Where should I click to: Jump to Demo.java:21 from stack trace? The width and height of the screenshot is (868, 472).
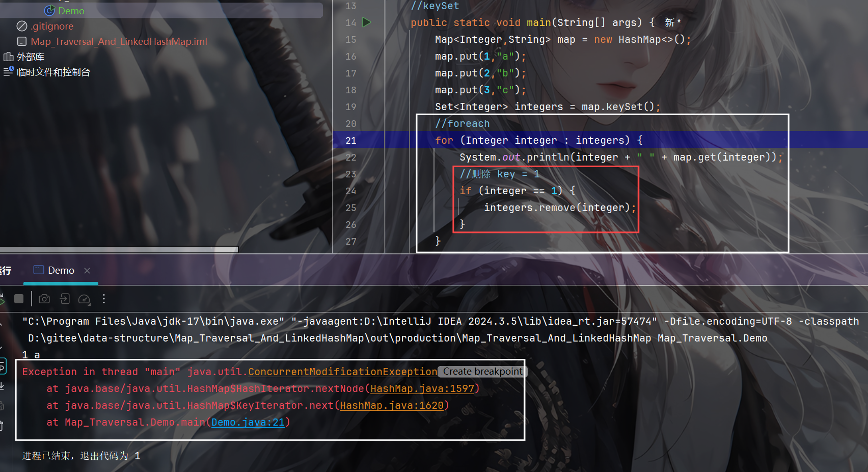pyautogui.click(x=248, y=422)
